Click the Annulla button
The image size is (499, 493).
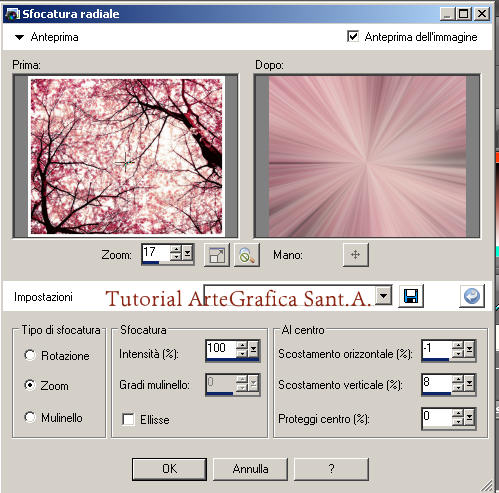click(x=250, y=469)
